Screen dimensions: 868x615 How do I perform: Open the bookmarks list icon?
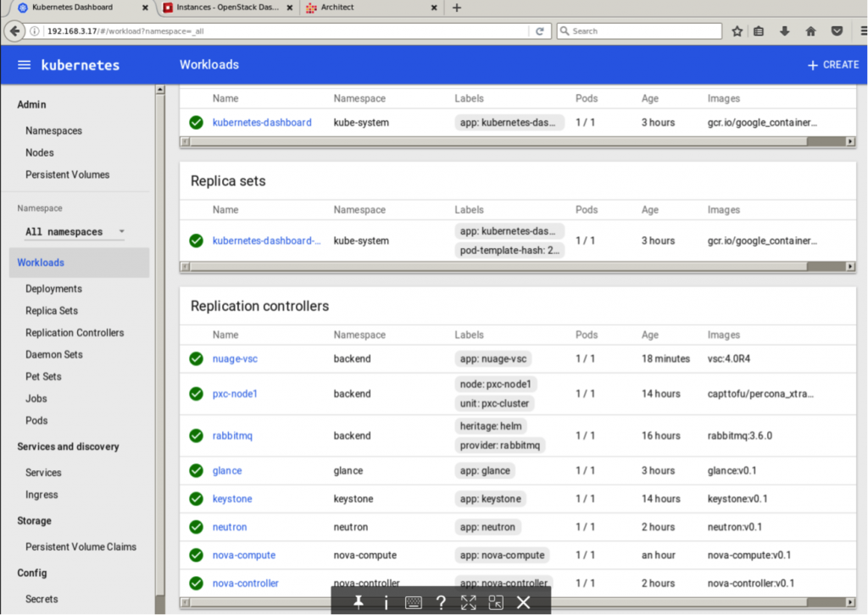[759, 31]
